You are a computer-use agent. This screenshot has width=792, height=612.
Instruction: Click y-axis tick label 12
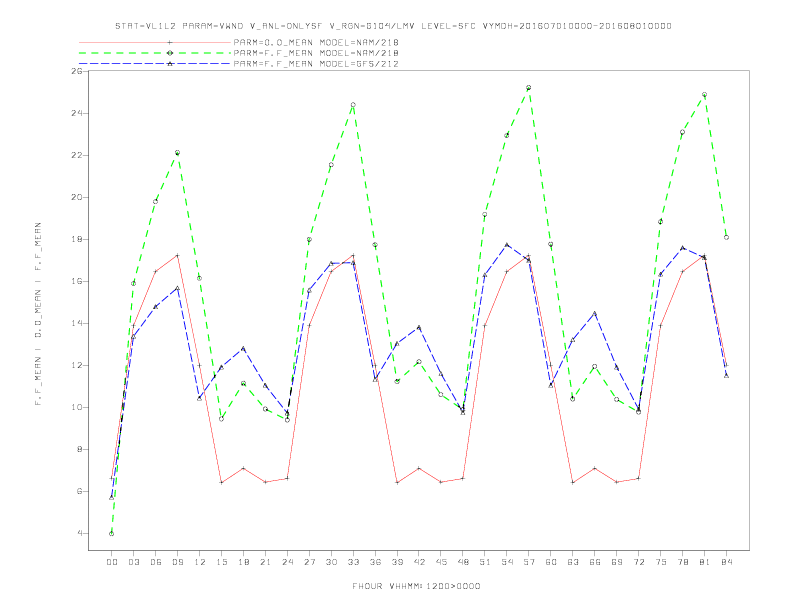click(x=77, y=366)
